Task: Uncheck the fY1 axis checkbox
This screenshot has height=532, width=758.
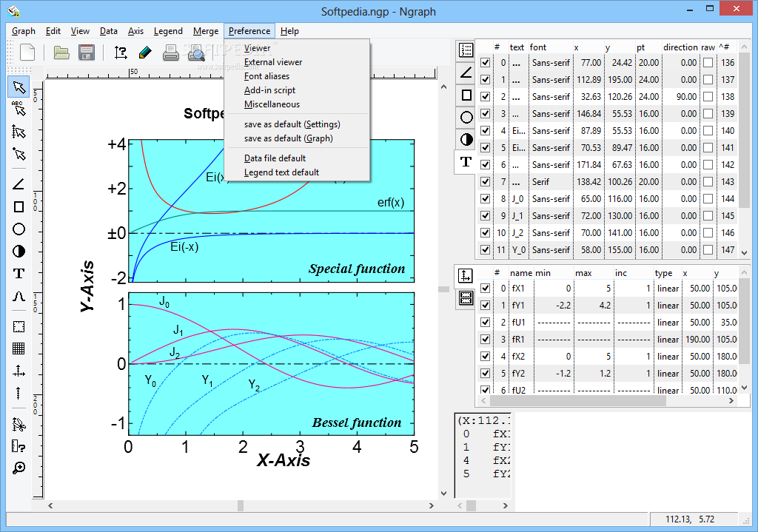Action: tap(486, 306)
